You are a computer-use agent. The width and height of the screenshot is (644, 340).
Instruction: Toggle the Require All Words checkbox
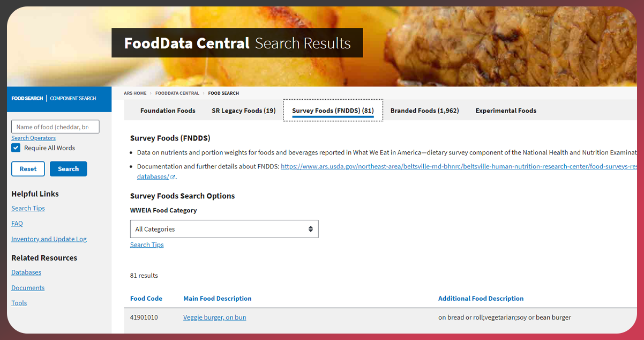pos(16,148)
